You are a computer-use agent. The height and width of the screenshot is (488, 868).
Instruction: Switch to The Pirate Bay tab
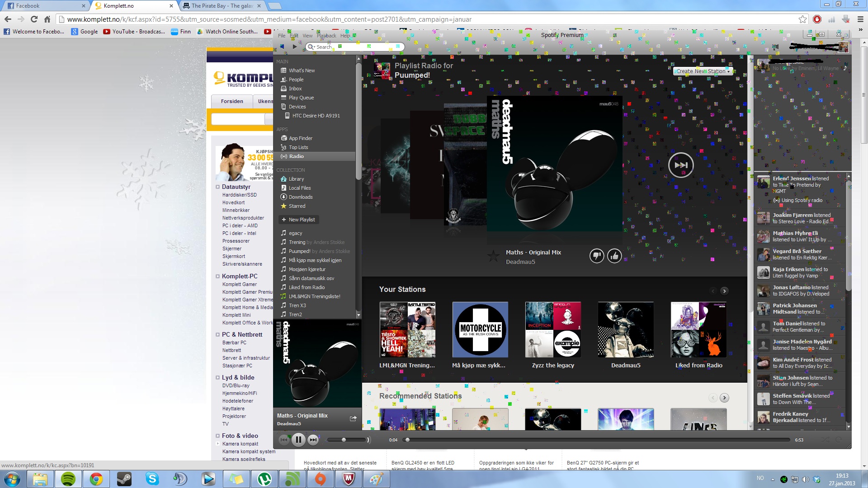(222, 6)
